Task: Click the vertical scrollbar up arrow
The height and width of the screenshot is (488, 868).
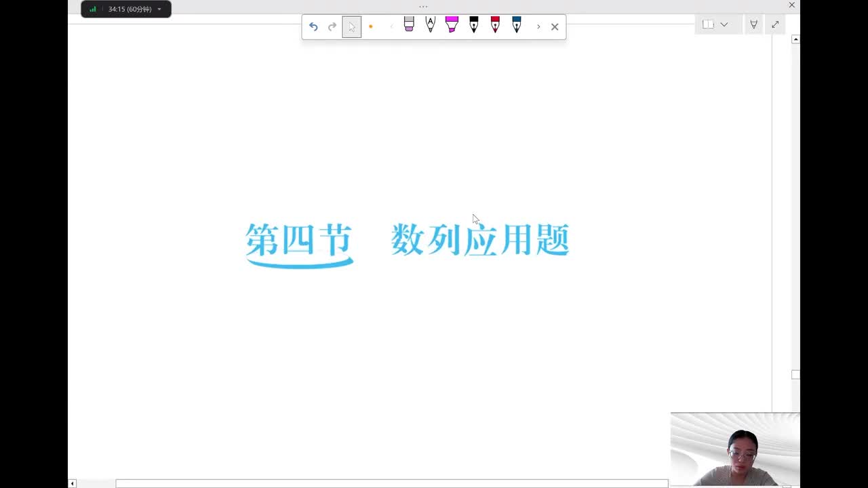Action: coord(795,39)
